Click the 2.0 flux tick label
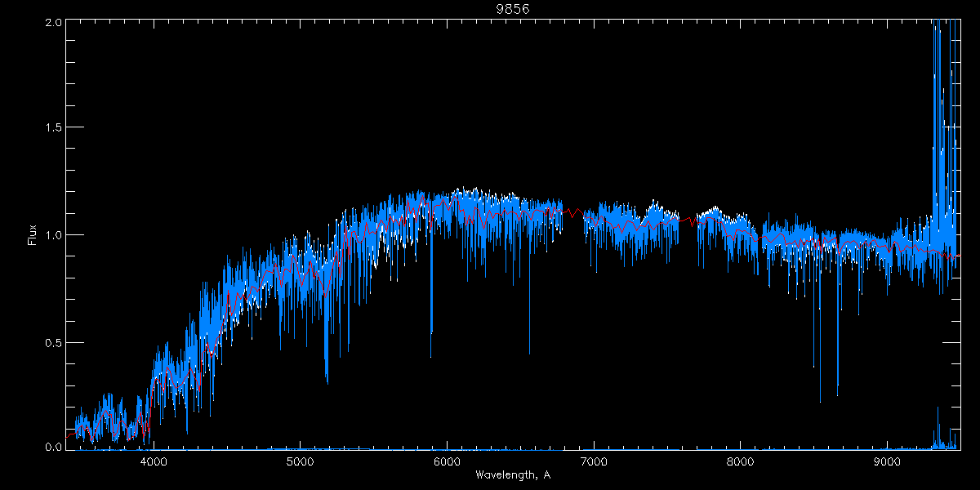Screen dimensions: 980x490 point(53,22)
